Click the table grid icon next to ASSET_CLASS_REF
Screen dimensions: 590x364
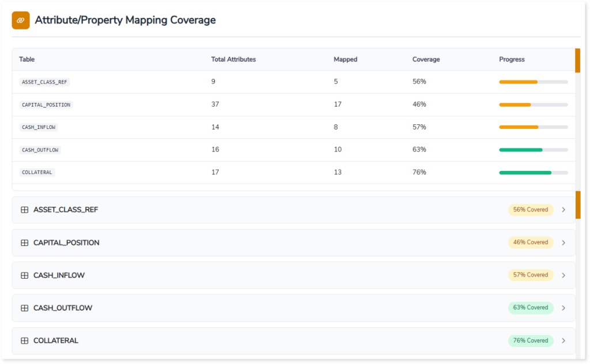point(24,210)
